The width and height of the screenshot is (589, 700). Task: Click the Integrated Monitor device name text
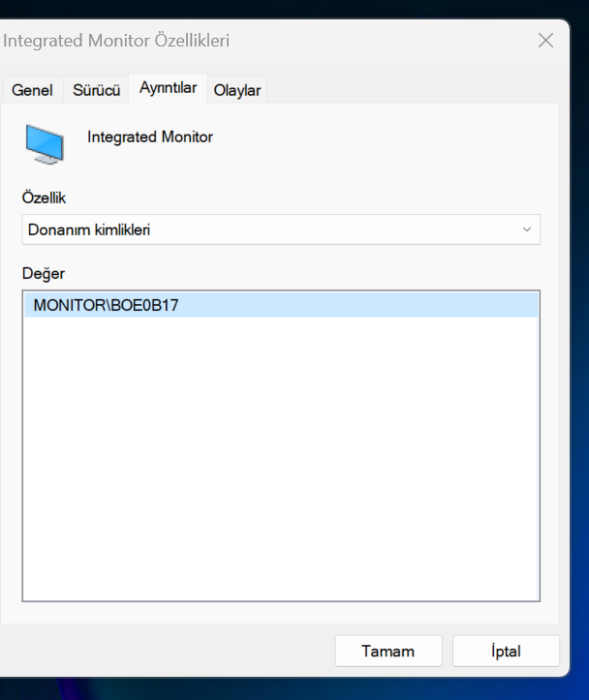point(150,137)
